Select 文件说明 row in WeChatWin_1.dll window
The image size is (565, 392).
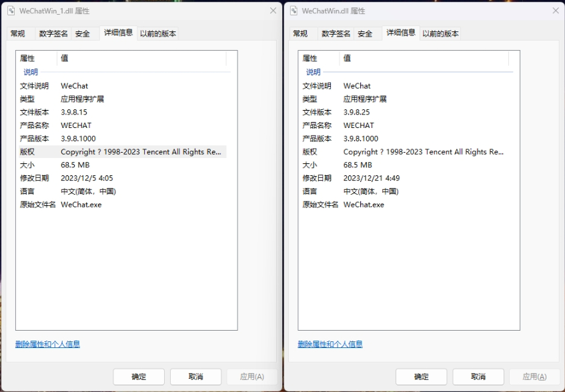(123, 86)
